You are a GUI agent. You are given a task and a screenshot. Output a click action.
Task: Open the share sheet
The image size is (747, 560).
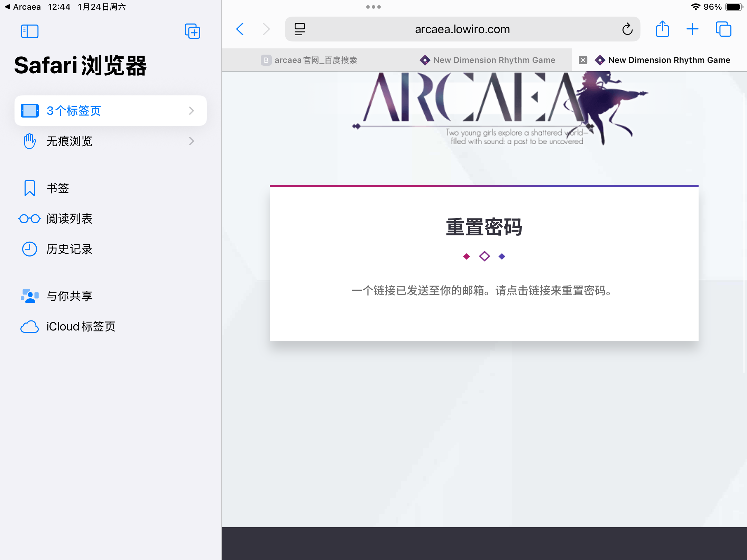tap(662, 29)
